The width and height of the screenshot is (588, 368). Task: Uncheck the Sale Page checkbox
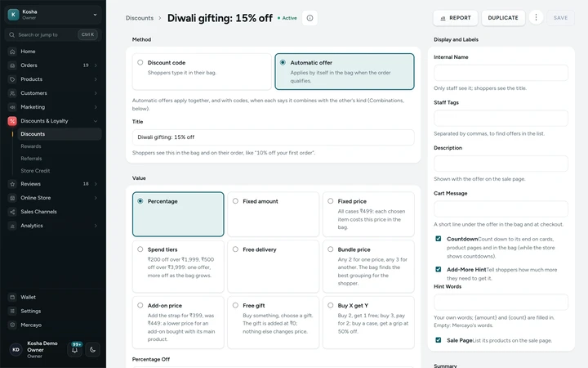point(438,340)
